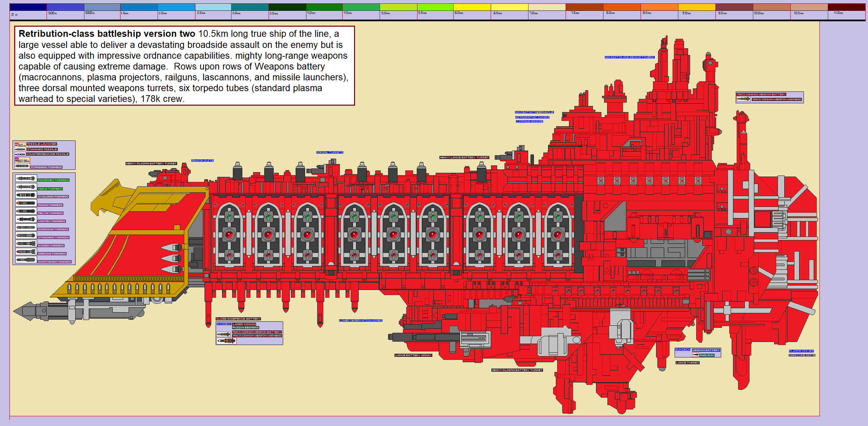
Task: Click the Retribution-class battleship description box
Action: [x=184, y=66]
